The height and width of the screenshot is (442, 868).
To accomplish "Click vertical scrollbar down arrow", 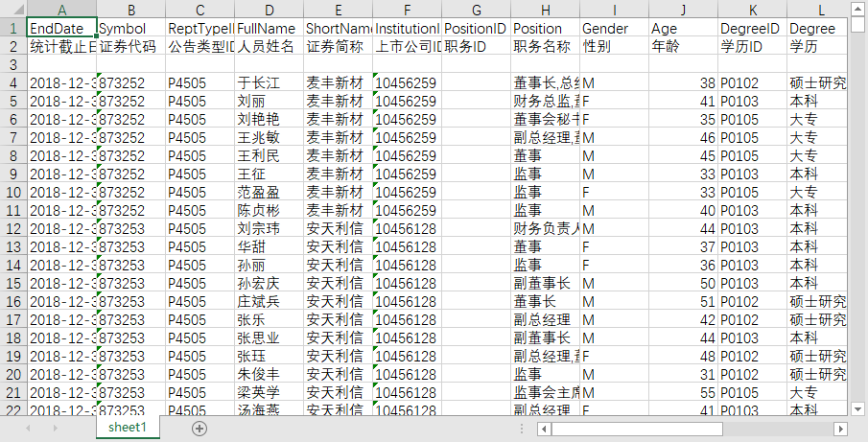I will click(x=857, y=409).
